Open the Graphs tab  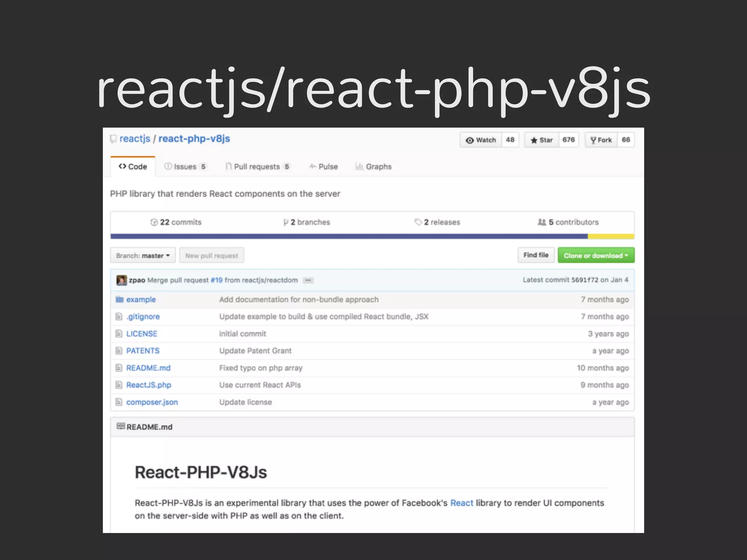pos(373,167)
